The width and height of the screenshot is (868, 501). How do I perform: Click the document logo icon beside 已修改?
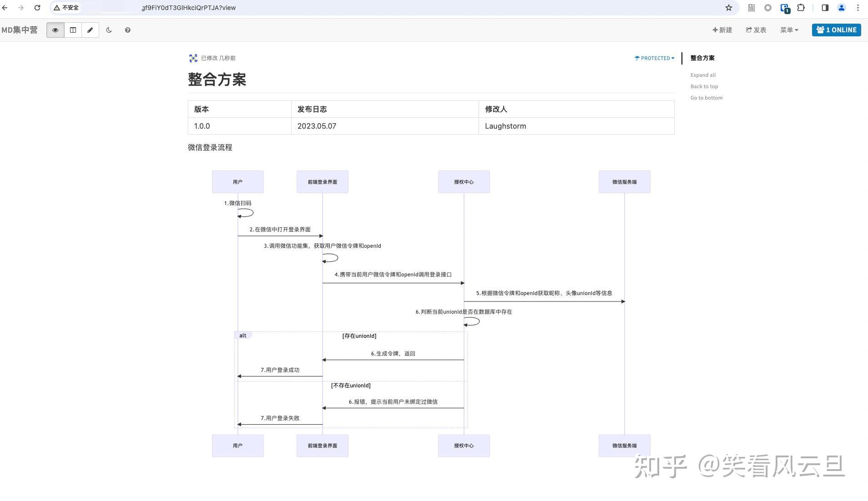click(192, 58)
